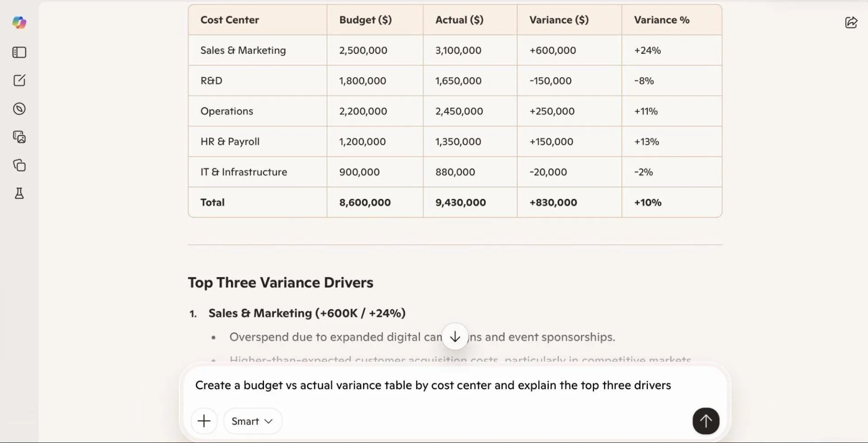Click the Top Three Variance Drivers heading
The height and width of the screenshot is (443, 868).
pos(281,282)
